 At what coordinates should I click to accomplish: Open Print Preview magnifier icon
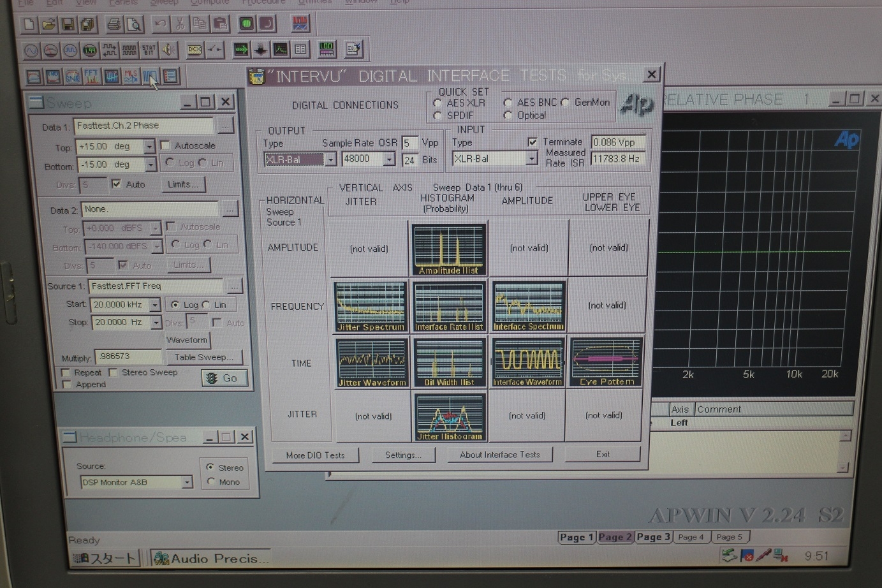point(134,25)
